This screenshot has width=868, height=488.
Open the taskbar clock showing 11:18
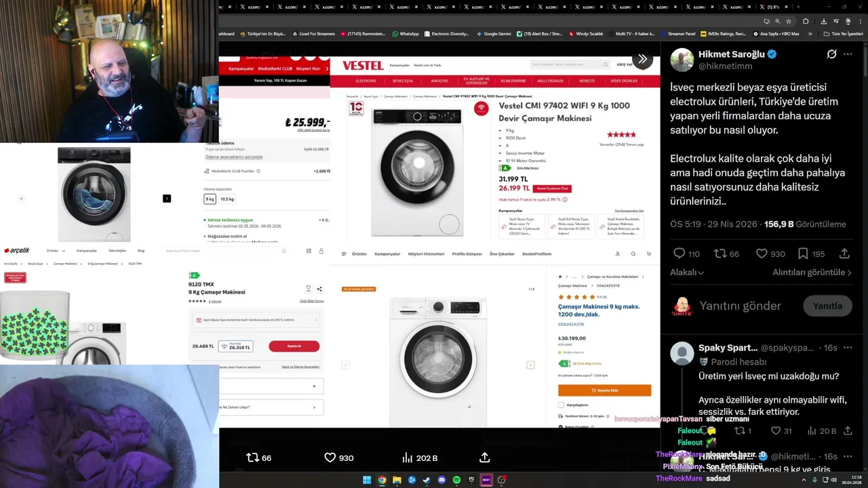(851, 480)
